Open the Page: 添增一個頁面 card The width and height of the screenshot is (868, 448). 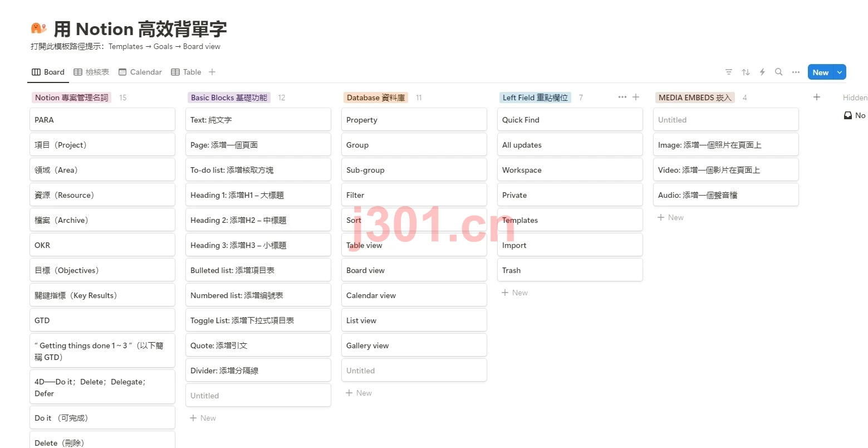(258, 145)
